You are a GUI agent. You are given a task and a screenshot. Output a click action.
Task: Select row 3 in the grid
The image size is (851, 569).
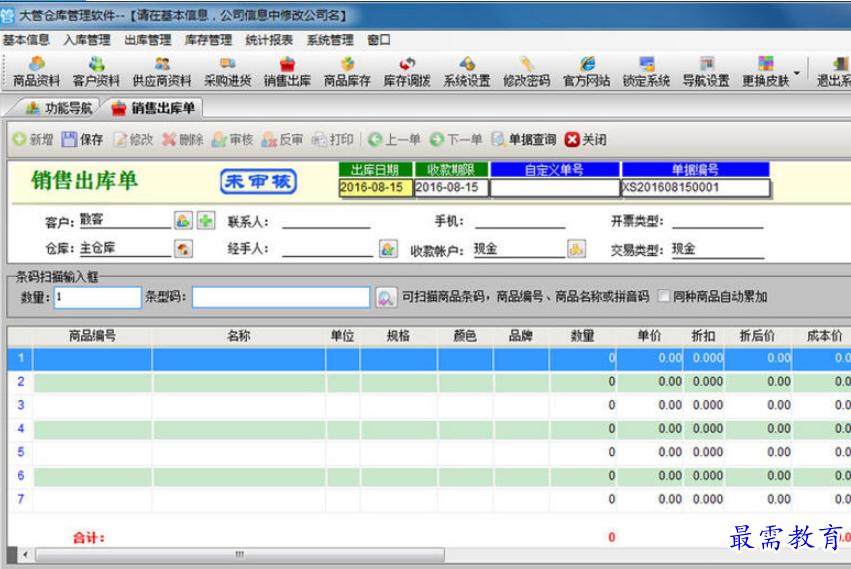click(429, 405)
